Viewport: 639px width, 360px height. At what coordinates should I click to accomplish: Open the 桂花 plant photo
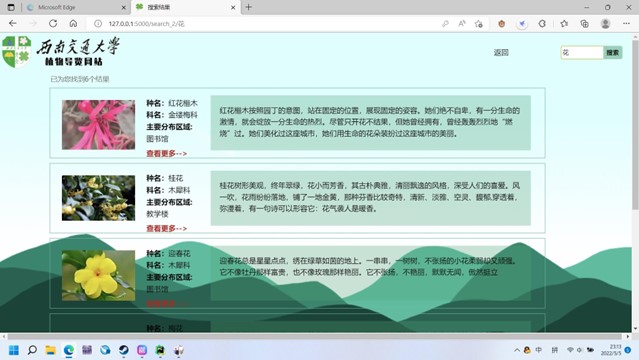(x=98, y=198)
